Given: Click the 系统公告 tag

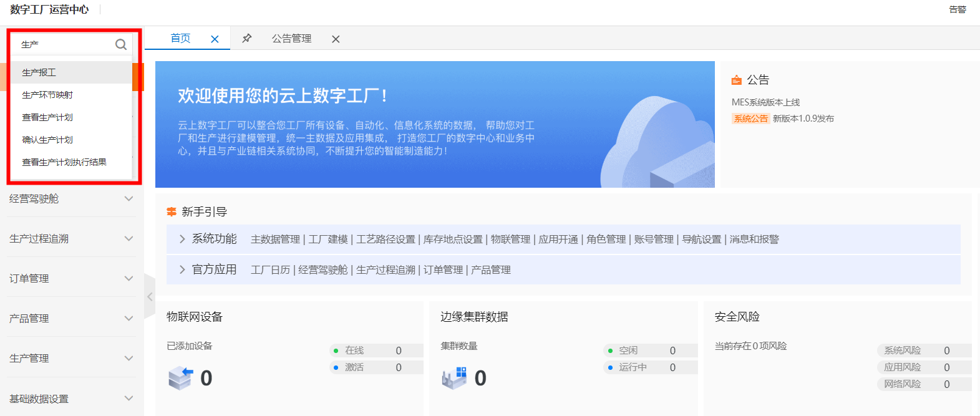Looking at the screenshot, I should pyautogui.click(x=750, y=119).
